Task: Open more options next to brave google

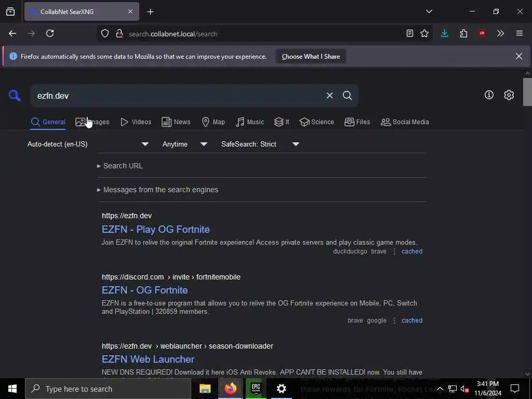Action: [x=394, y=320]
